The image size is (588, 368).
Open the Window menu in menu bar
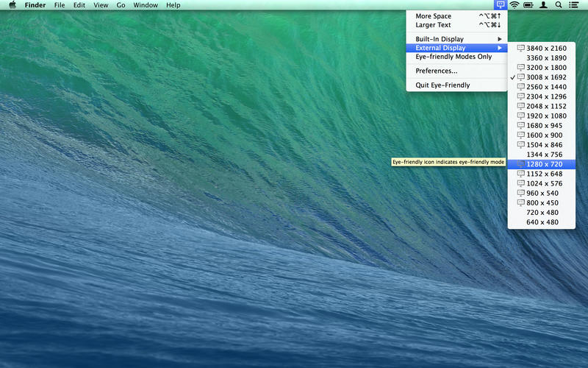click(145, 5)
